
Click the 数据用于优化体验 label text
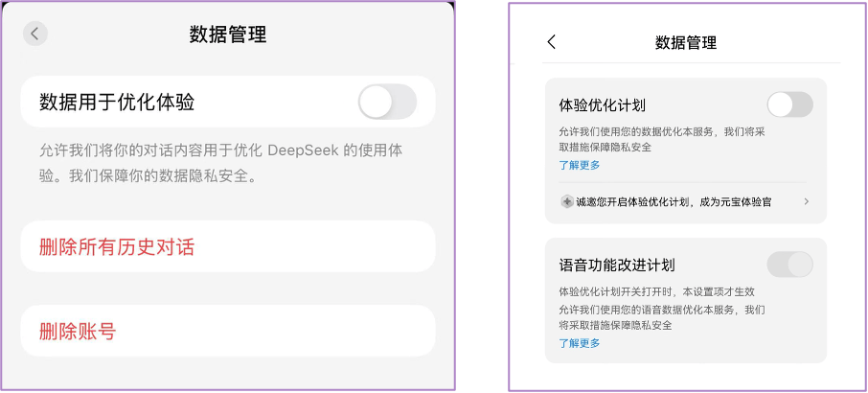click(x=124, y=102)
